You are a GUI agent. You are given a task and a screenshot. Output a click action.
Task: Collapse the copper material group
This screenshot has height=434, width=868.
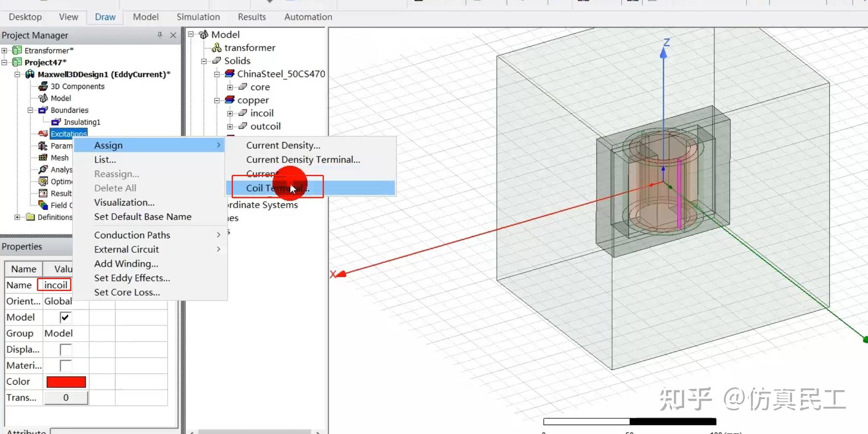pos(217,100)
